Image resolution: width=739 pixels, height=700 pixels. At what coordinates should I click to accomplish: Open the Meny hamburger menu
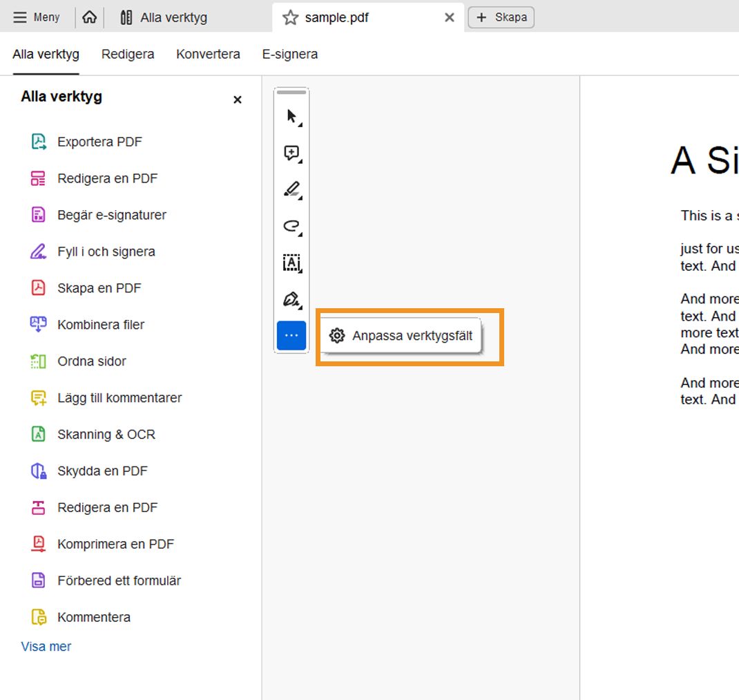click(x=37, y=17)
